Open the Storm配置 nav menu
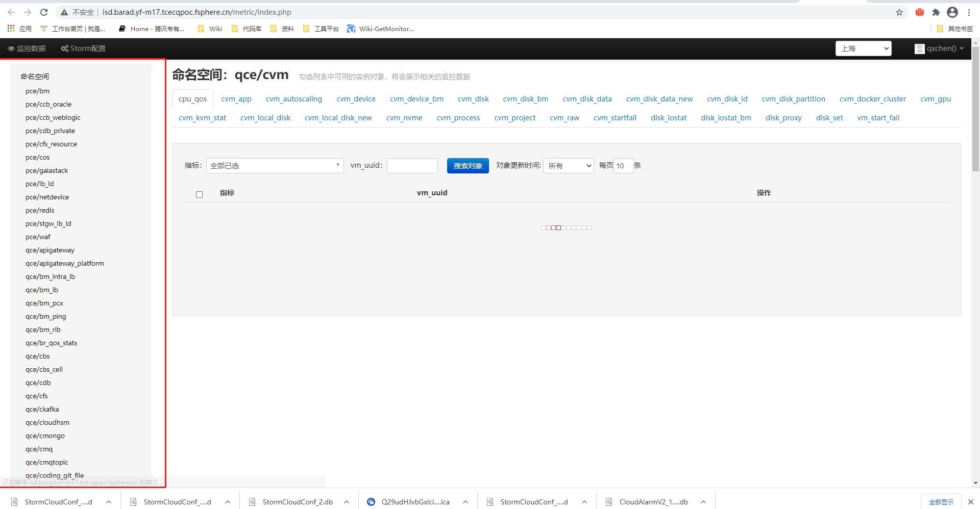 click(83, 48)
